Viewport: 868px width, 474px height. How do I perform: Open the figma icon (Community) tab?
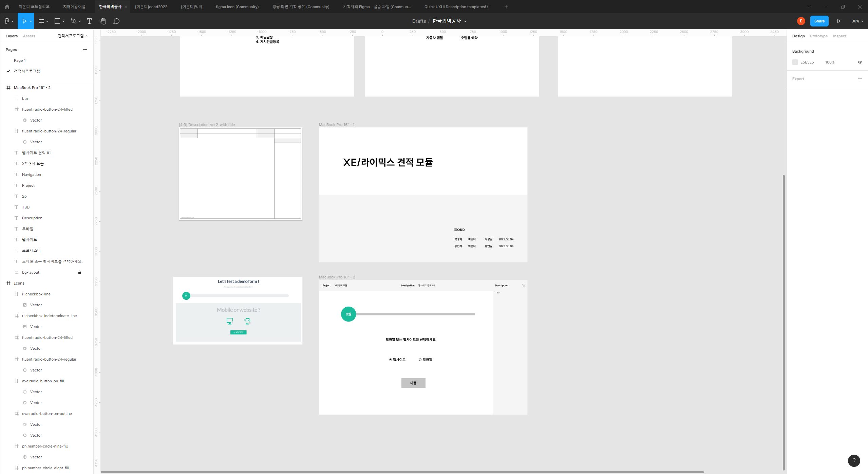pyautogui.click(x=237, y=7)
